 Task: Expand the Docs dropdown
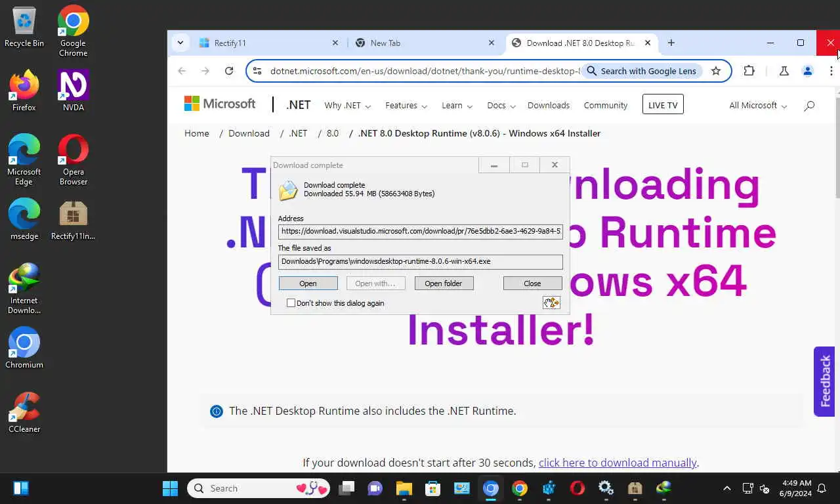(501, 105)
